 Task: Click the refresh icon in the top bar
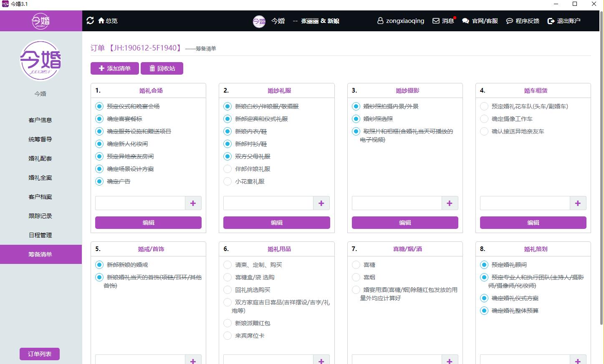[x=90, y=20]
